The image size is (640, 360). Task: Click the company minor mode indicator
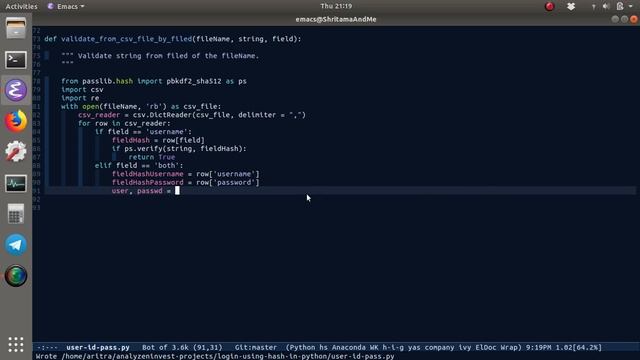click(439, 347)
